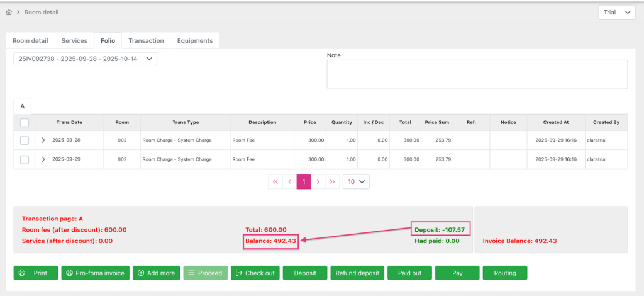The width and height of the screenshot is (644, 296).
Task: Check out the guest
Action: pos(255,273)
